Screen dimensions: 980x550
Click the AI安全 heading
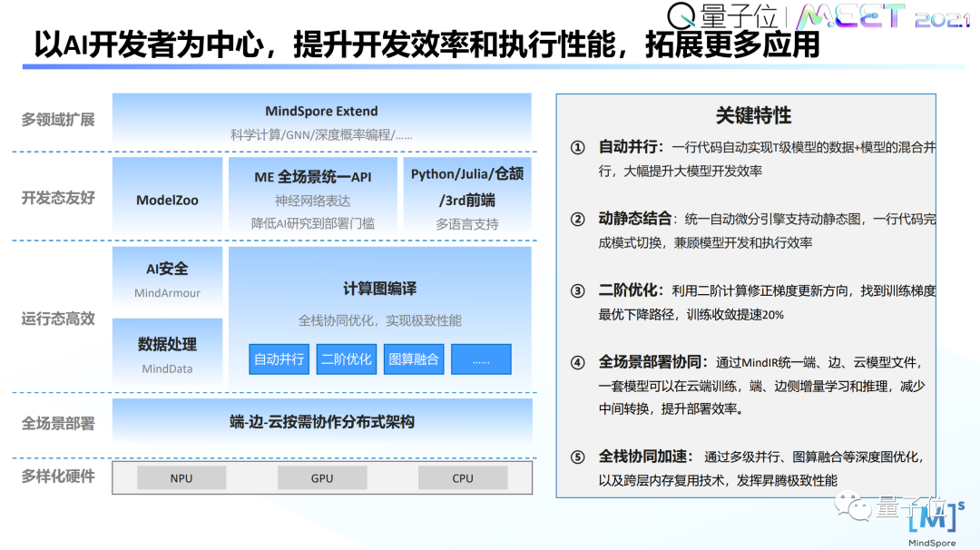[167, 269]
